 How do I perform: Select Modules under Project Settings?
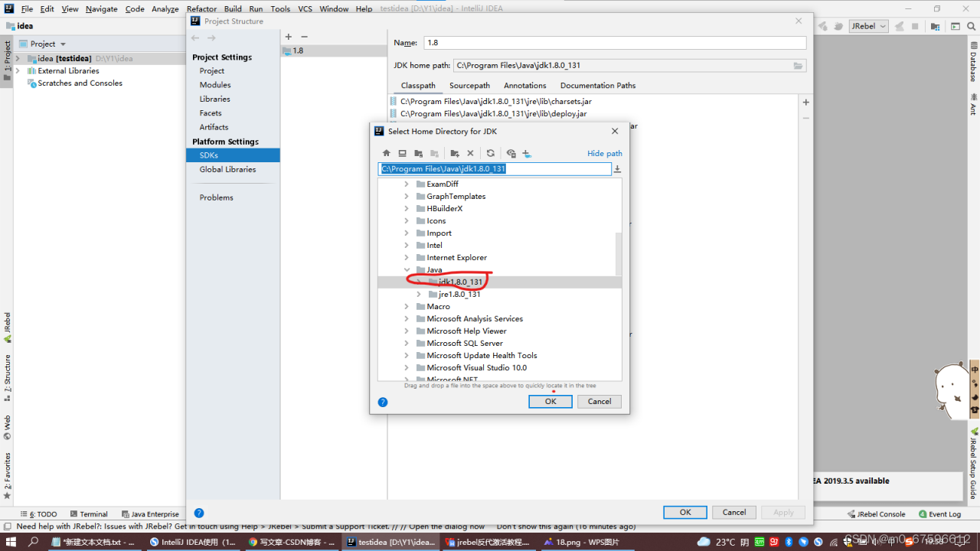[x=215, y=85]
